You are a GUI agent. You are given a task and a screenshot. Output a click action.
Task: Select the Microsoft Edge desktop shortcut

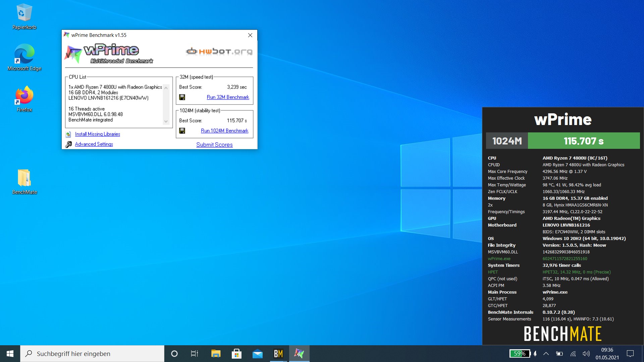point(24,57)
